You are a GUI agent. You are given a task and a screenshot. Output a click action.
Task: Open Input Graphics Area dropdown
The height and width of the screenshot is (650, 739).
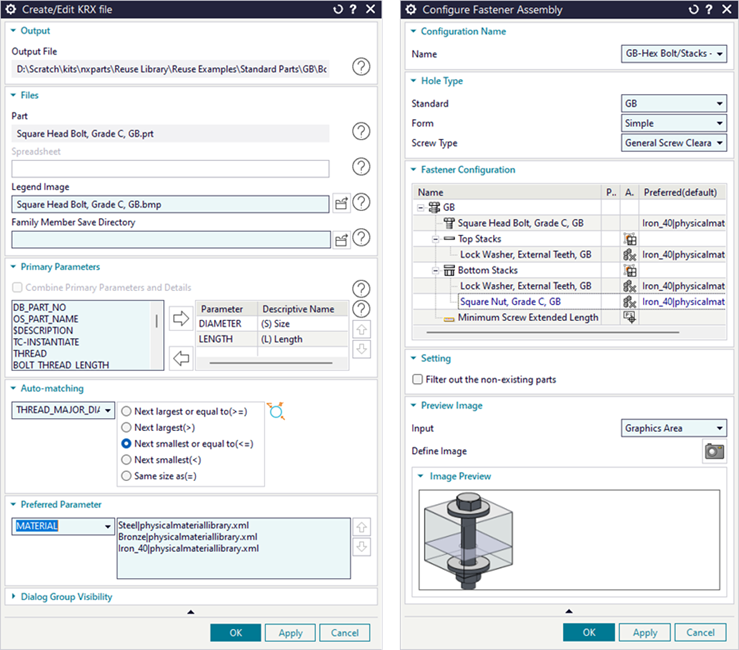(673, 428)
